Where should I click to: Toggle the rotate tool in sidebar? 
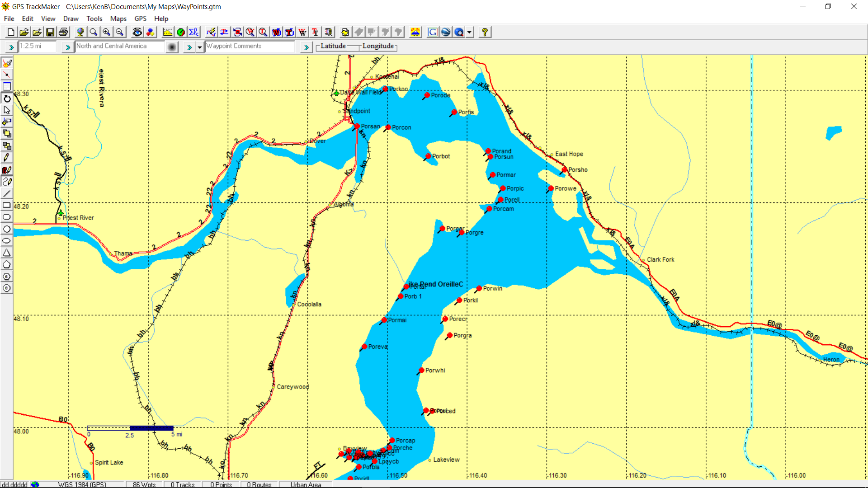pos(7,99)
